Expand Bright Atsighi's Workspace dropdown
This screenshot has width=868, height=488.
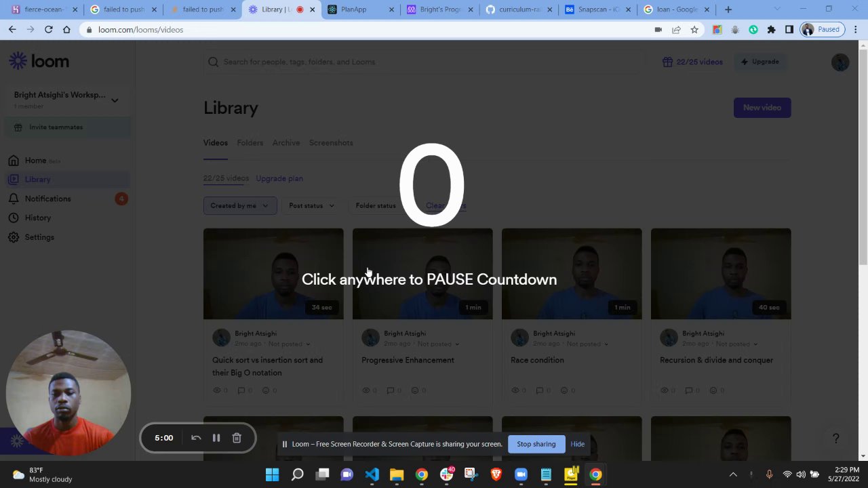66,99
